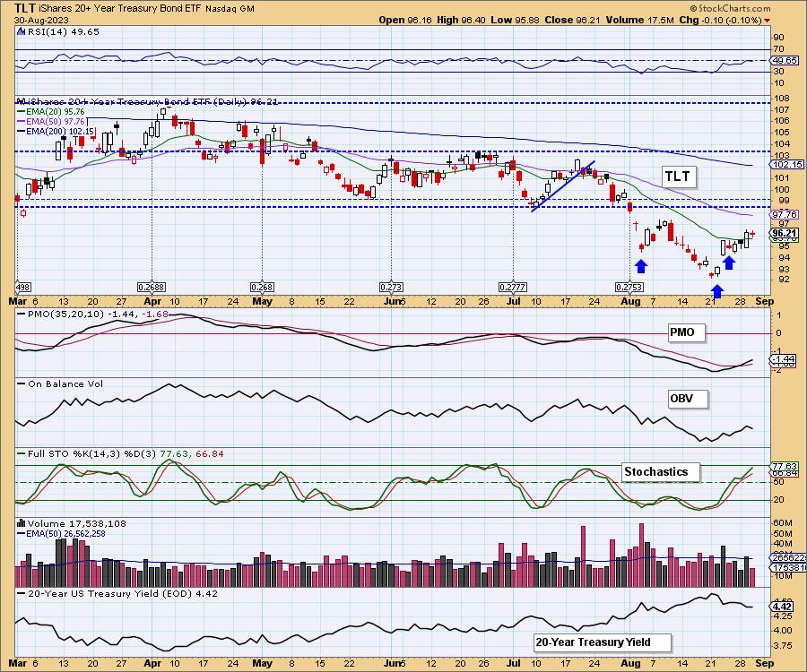This screenshot has height=672, width=807.
Task: Click the 97.76 price tag on right axis
Action: pyautogui.click(x=785, y=214)
